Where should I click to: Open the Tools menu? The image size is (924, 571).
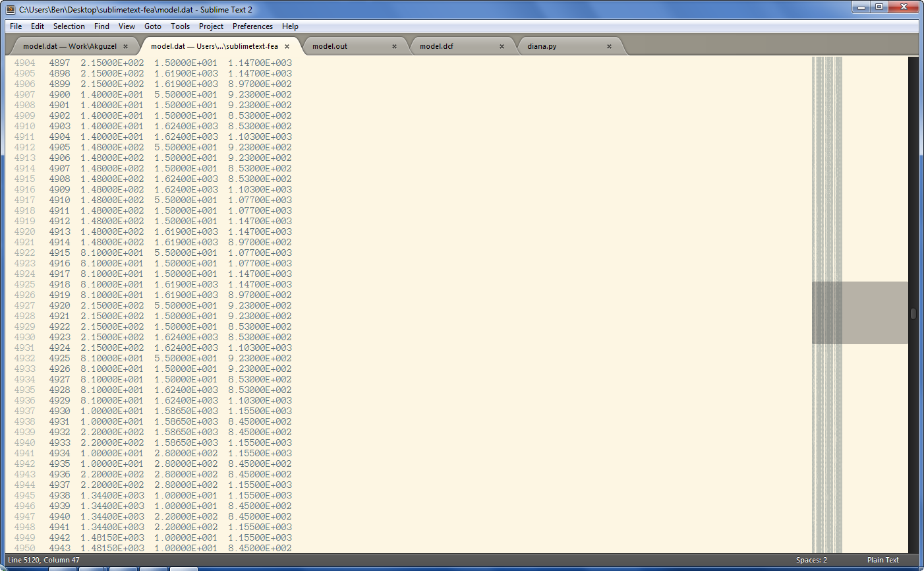coord(180,26)
